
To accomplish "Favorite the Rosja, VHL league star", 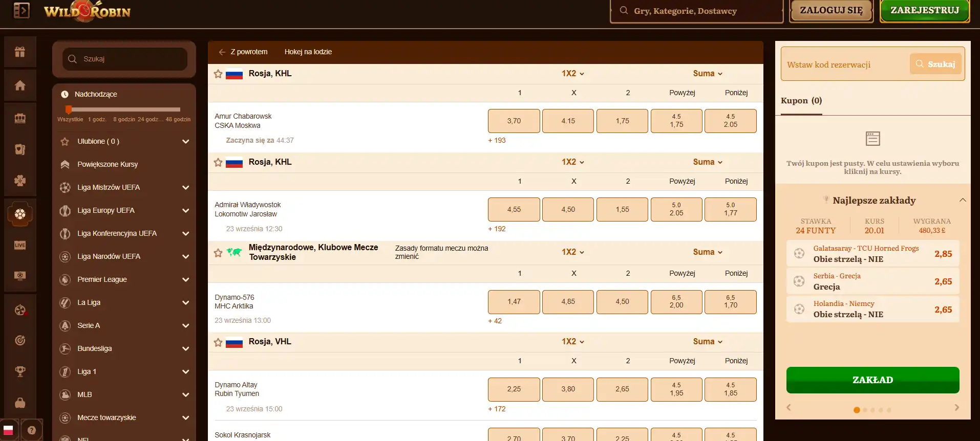I will click(x=218, y=342).
